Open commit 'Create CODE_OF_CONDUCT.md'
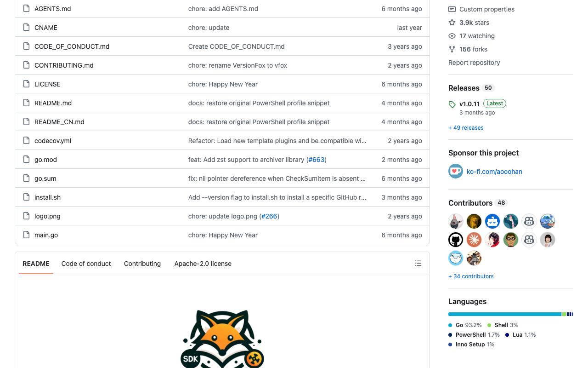Image resolution: width=588 pixels, height=368 pixels. pyautogui.click(x=237, y=46)
